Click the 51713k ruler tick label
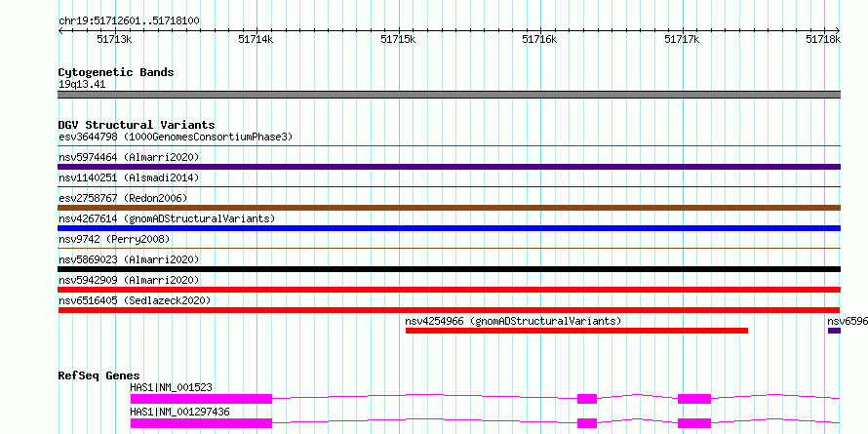 (x=114, y=39)
